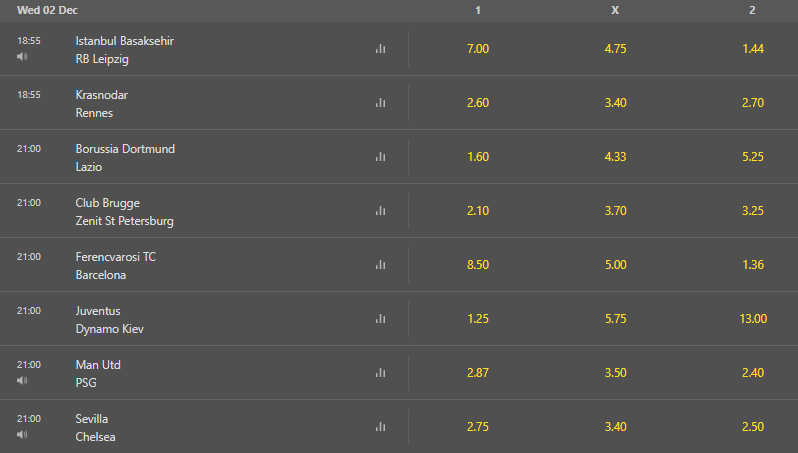The image size is (798, 453).
Task: Click audio speaker icon for Sevilla match
Action: click(22, 435)
